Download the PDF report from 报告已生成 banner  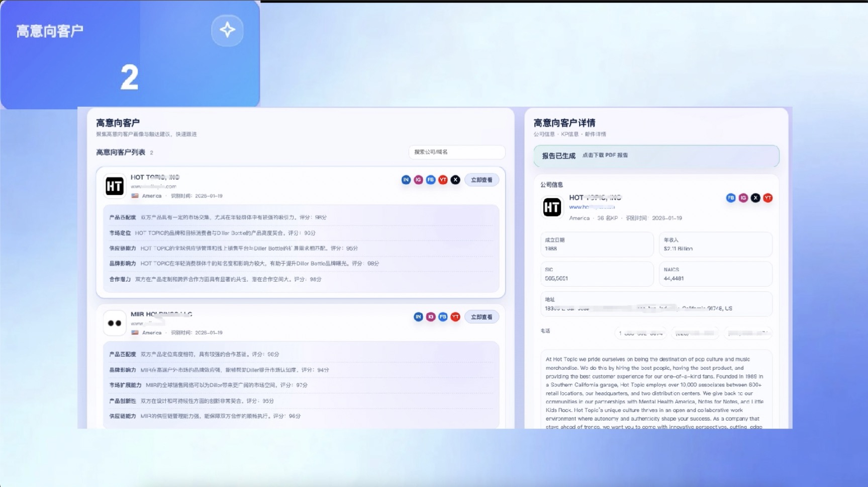pyautogui.click(x=605, y=155)
